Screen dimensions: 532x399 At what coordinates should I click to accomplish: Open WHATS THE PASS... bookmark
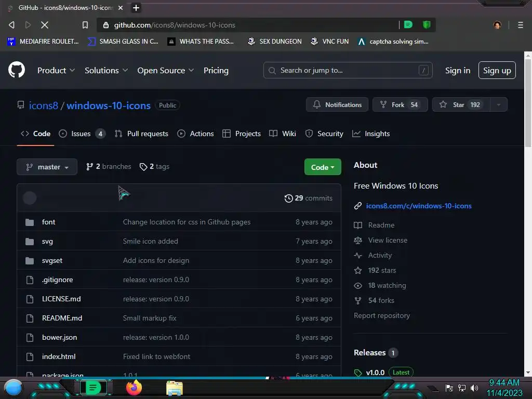click(x=201, y=42)
